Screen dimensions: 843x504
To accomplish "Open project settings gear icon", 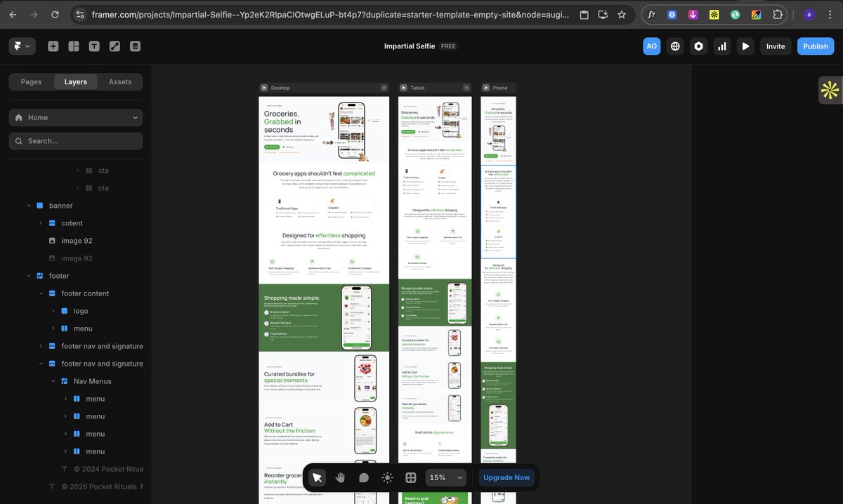I will click(x=698, y=46).
